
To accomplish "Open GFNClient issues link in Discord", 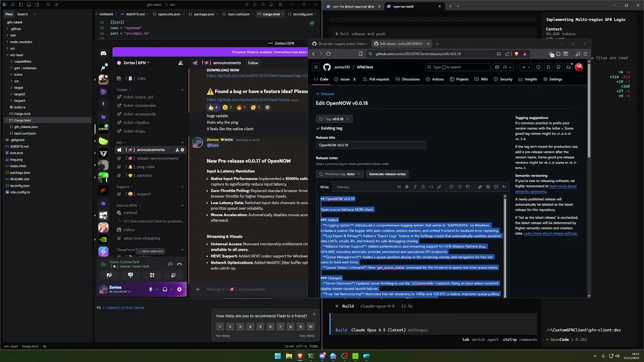I will tap(248, 100).
